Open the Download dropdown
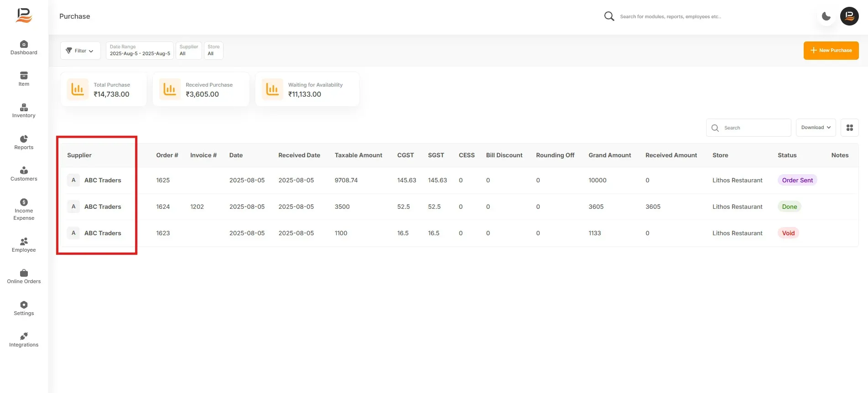 pos(816,128)
